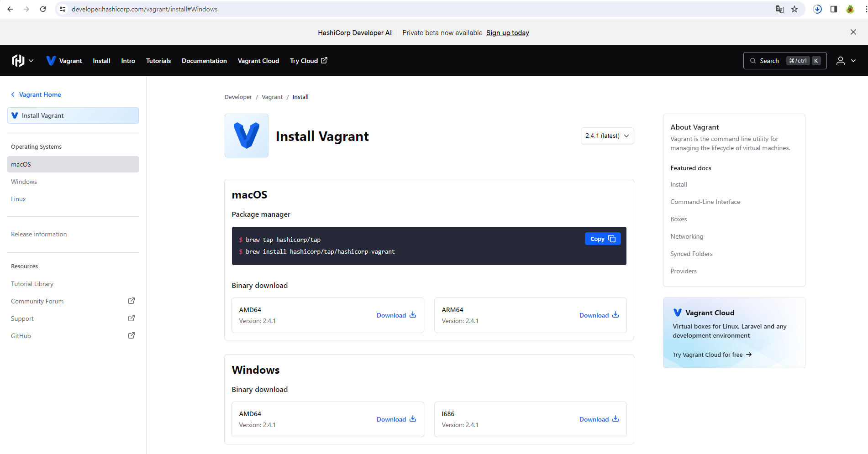Open Install under Featured docs

[x=679, y=184]
